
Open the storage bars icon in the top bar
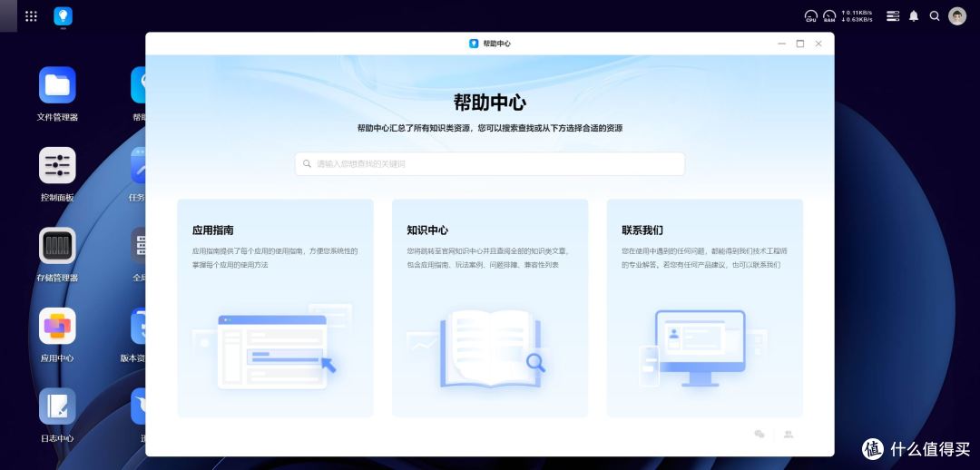pos(893,16)
